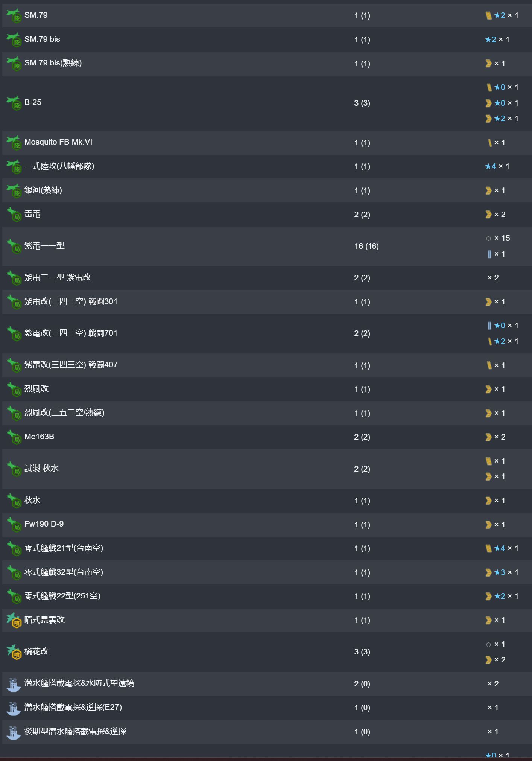Viewport: 532px width, 761px height.
Task: Click the 16 (16) count for 紫電一一型
Action: (366, 246)
